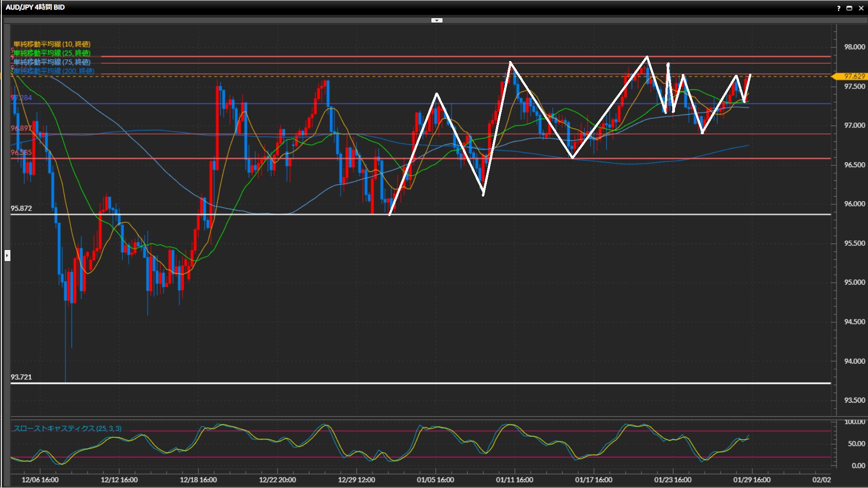
Task: Click the SMA (200, 終値) indicator label
Action: point(53,71)
